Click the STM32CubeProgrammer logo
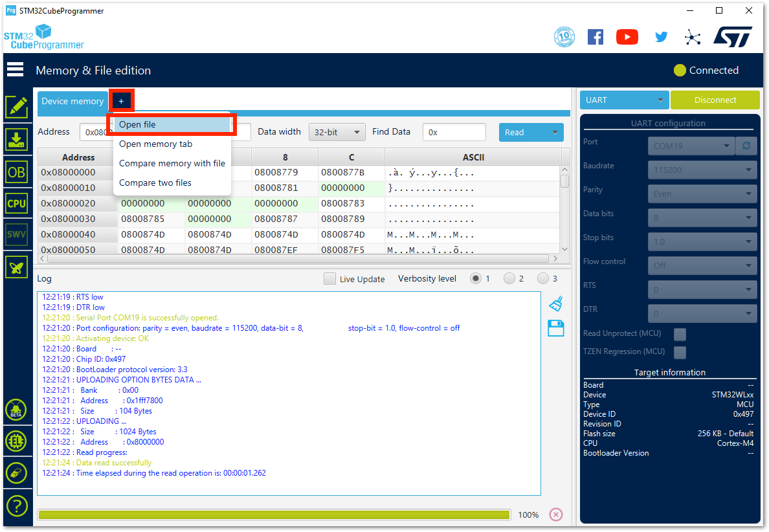Screen dimensions: 769x532 pos(43,38)
